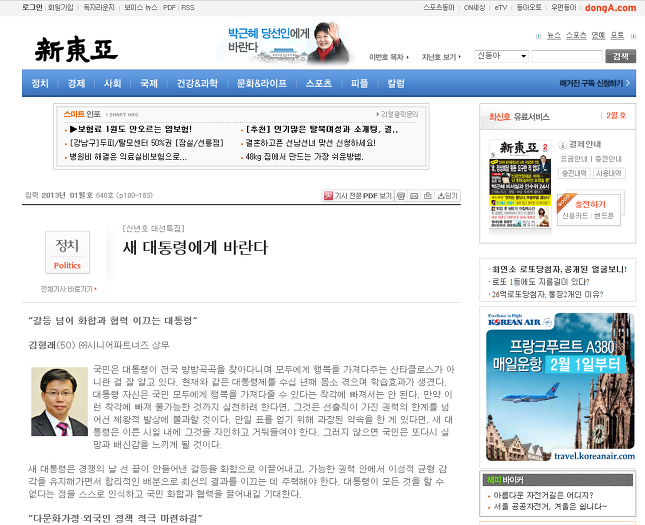Open the magazine cover thumbnail
This screenshot has height=525, width=645.
pyautogui.click(x=520, y=184)
